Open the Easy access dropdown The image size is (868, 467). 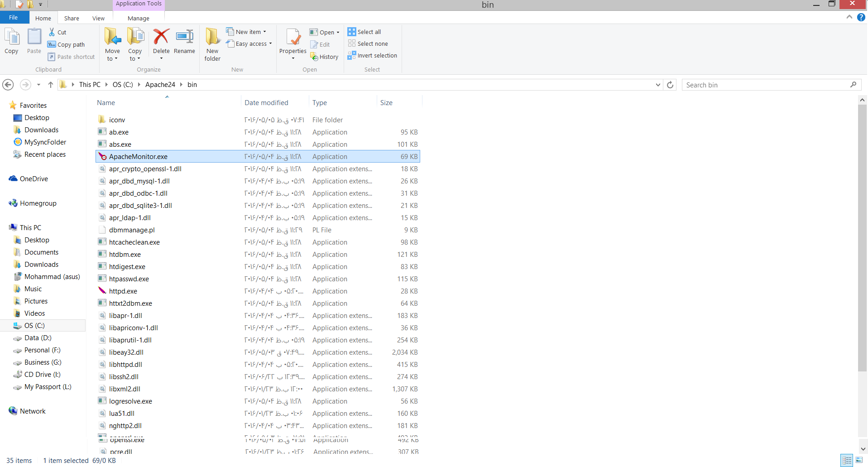[x=249, y=43]
